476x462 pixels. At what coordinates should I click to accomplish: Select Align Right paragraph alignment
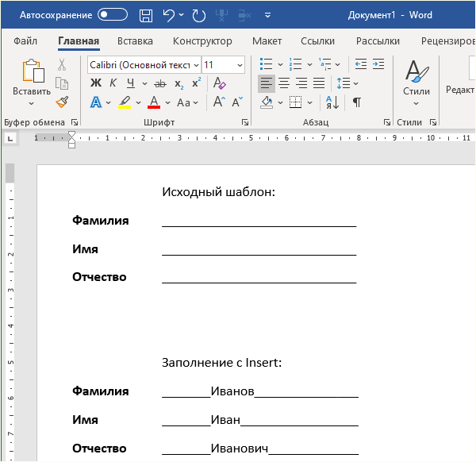[301, 83]
